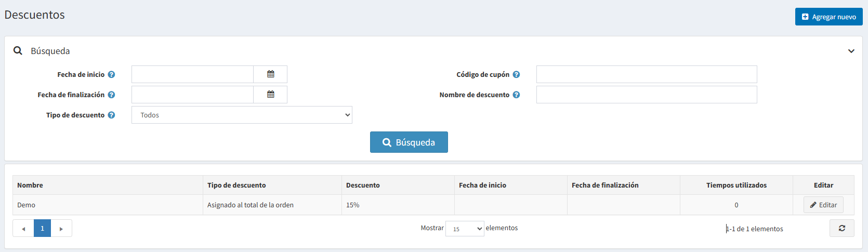
Task: Click help icon beside Tipo de descuento
Action: point(111,115)
